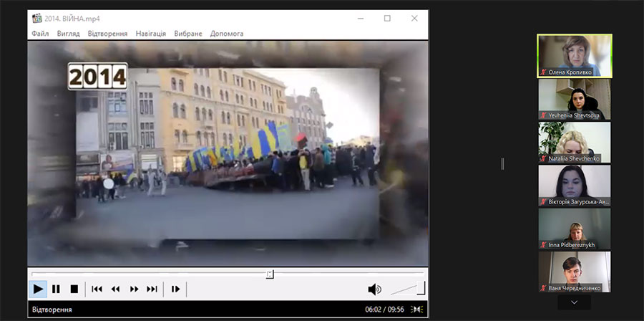Click the panel divider handle beside gallery
644x321 pixels.
502,163
